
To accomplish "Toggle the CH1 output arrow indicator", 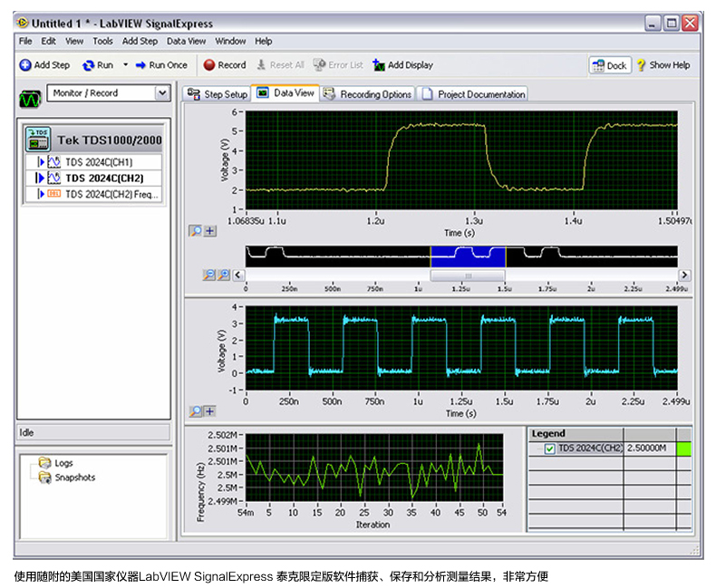I will point(41,162).
